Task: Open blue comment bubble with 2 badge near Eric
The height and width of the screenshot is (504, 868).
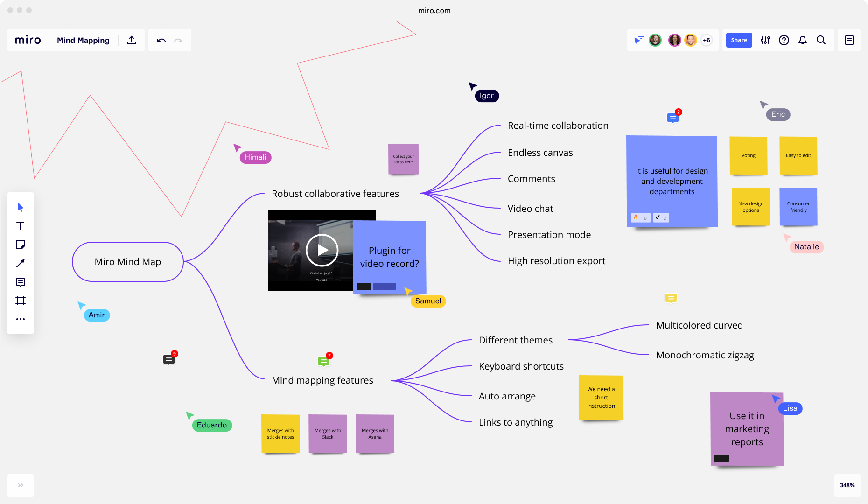Action: tap(673, 118)
